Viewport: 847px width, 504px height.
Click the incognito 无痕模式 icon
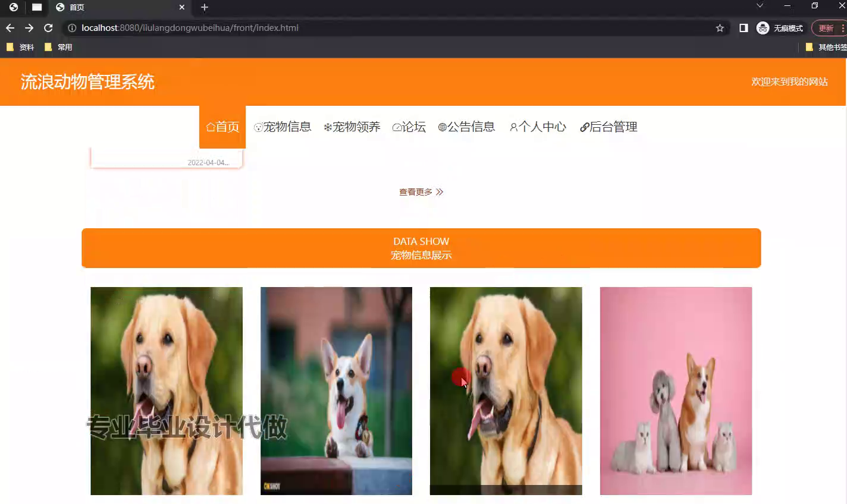[779, 28]
